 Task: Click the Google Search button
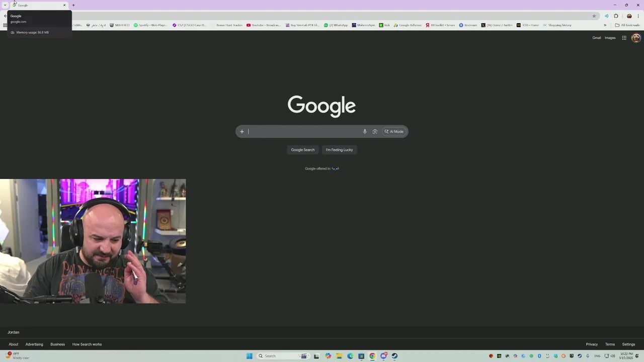pyautogui.click(x=303, y=150)
